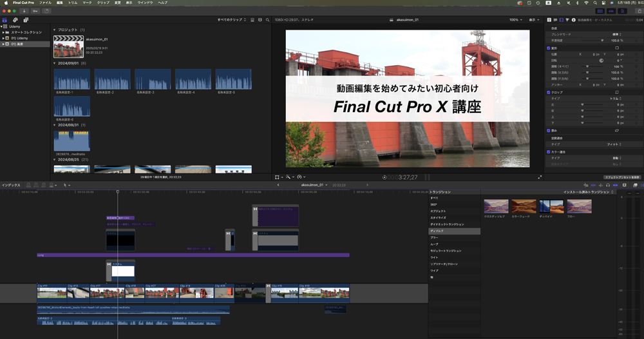Open the Info inspector icon
The width and height of the screenshot is (644, 339).
[574, 20]
